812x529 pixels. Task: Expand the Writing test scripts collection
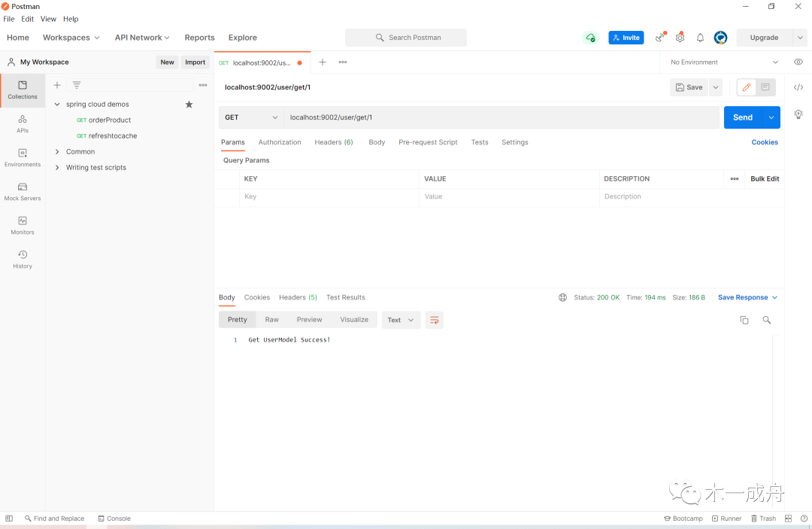[57, 167]
